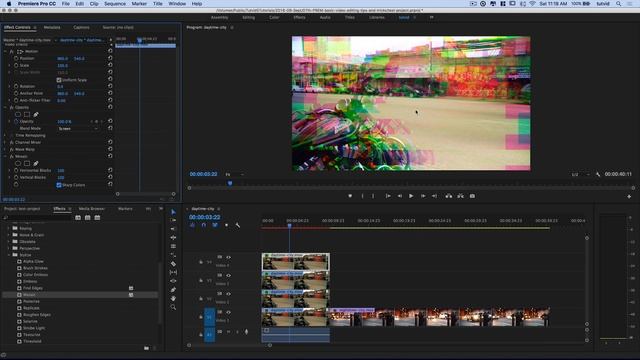Click the Extract button in program monitor
The width and height of the screenshot is (640, 360).
pos(460,196)
